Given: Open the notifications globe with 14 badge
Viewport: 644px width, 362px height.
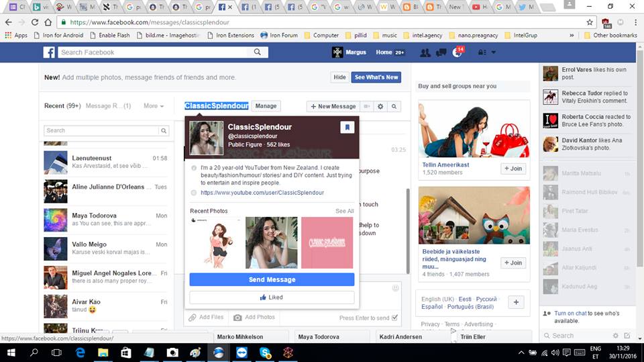Looking at the screenshot, I should coord(458,52).
